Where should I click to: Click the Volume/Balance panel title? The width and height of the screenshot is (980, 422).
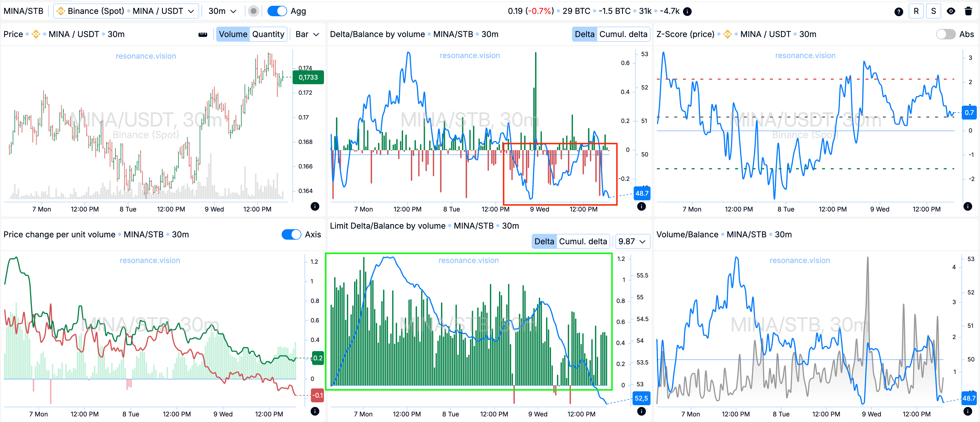pyautogui.click(x=687, y=234)
